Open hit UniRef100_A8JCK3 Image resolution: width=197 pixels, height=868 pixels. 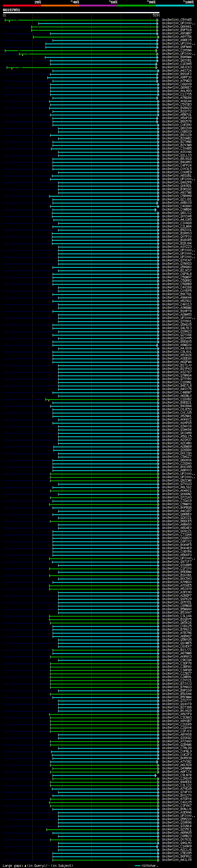coord(177,67)
